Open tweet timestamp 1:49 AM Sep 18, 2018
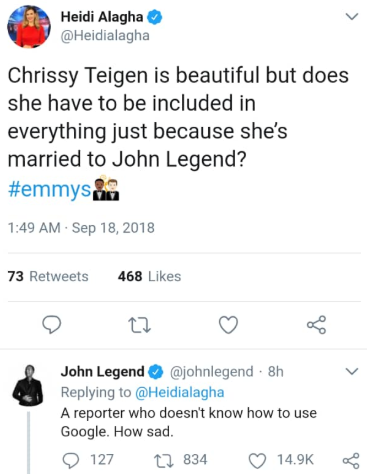Screen dimensions: 367x474 81,228
